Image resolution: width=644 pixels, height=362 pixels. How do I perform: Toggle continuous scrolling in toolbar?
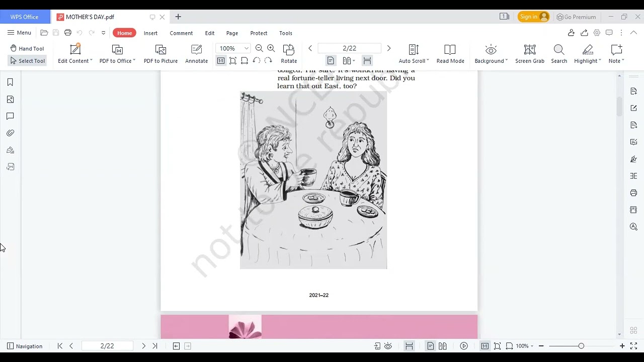pos(367,61)
